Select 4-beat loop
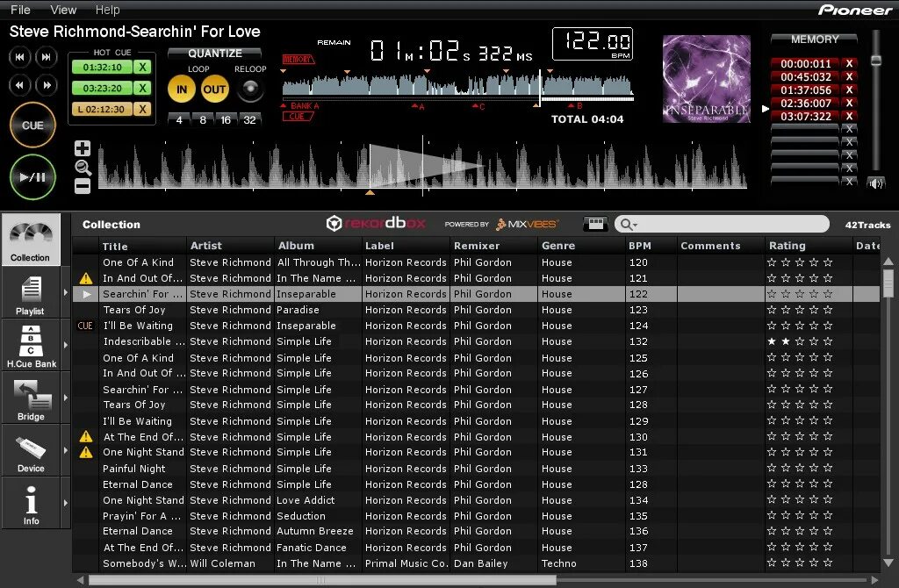The height and width of the screenshot is (588, 899). point(179,119)
